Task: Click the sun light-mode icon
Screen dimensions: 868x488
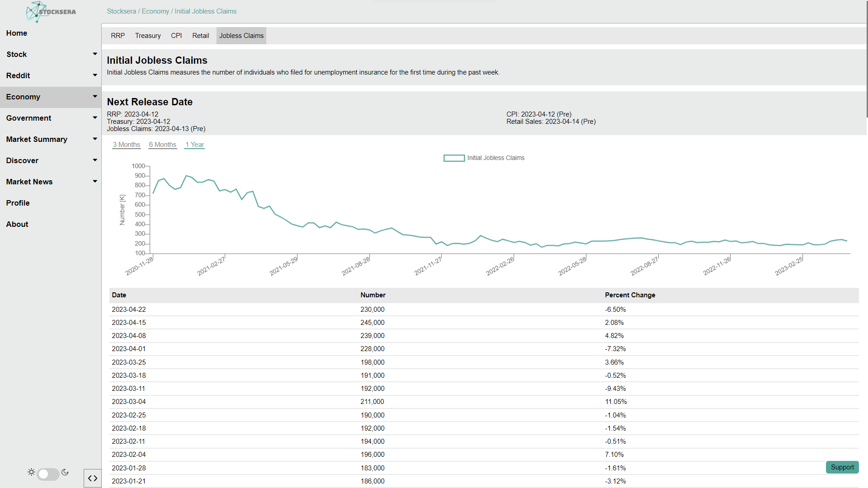Action: (x=31, y=472)
